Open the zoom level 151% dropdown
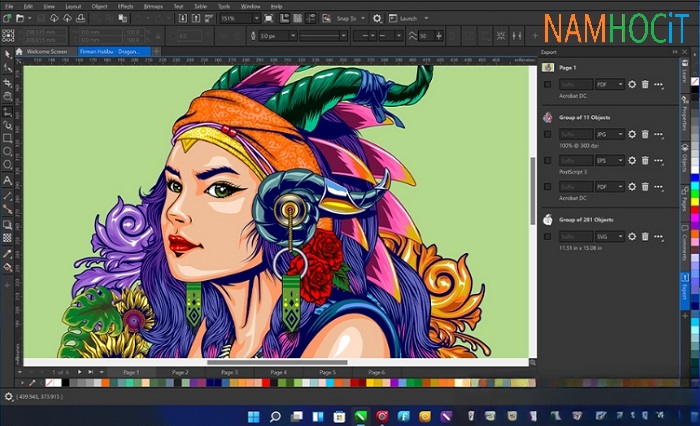The width and height of the screenshot is (700, 426). click(x=256, y=18)
